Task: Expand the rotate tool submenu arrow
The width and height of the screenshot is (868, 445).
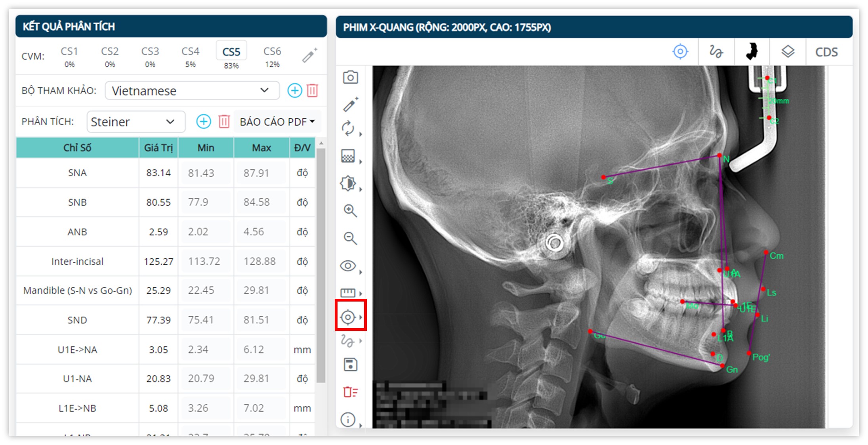Action: pyautogui.click(x=361, y=134)
